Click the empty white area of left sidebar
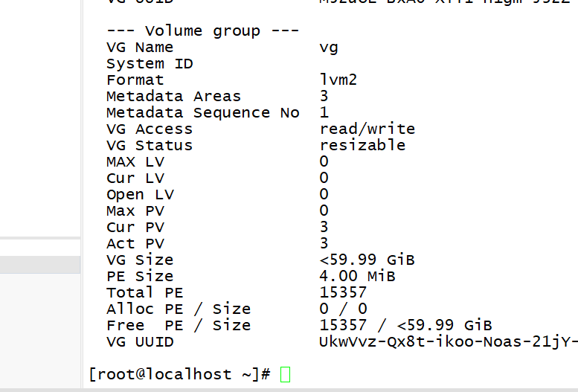This screenshot has height=392, width=578. coord(40,118)
